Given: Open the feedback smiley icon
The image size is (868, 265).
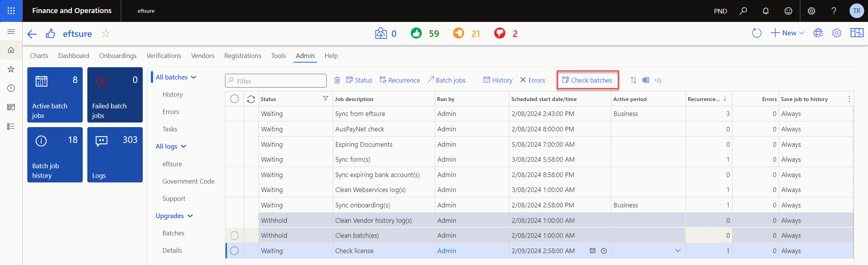Looking at the screenshot, I should coord(788,11).
